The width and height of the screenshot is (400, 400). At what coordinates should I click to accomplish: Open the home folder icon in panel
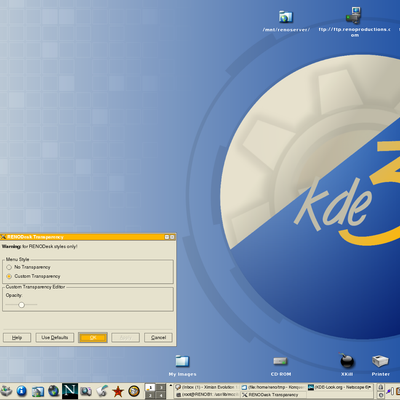point(38,391)
